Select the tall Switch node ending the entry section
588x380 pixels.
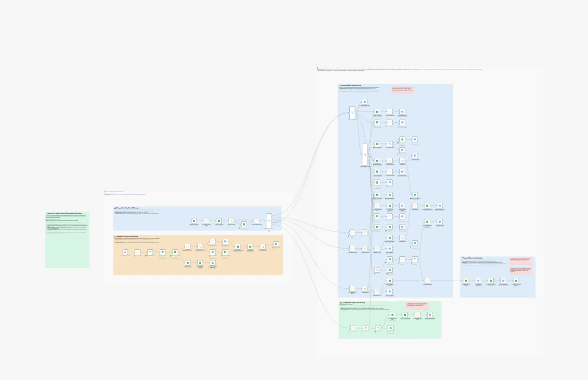tap(269, 221)
